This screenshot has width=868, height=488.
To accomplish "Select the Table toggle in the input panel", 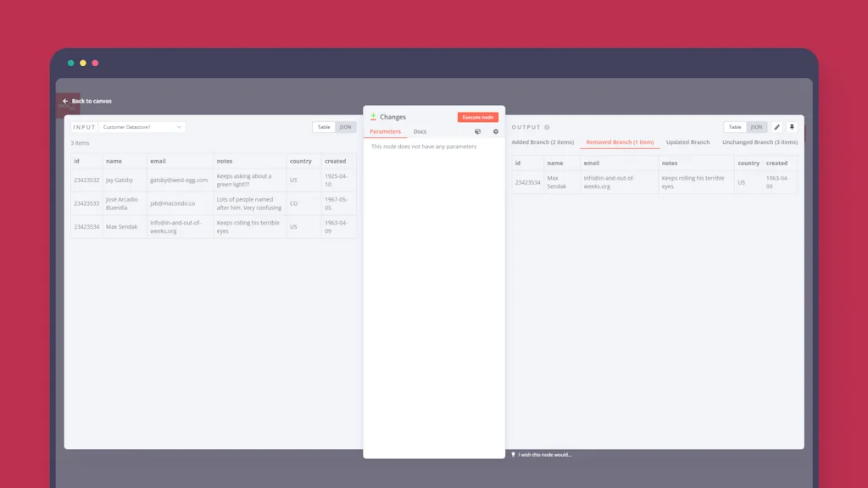I will pos(324,126).
